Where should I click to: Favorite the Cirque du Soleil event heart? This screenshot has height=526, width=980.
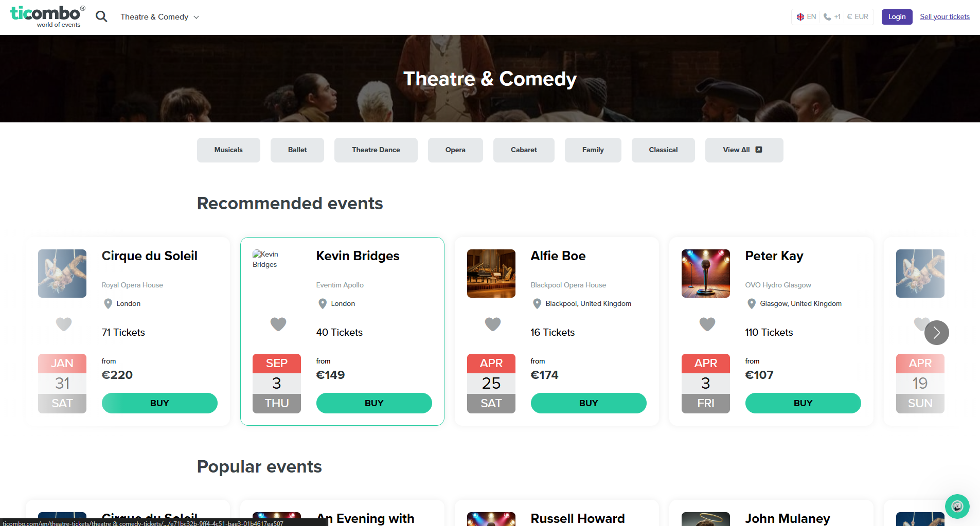pyautogui.click(x=64, y=324)
